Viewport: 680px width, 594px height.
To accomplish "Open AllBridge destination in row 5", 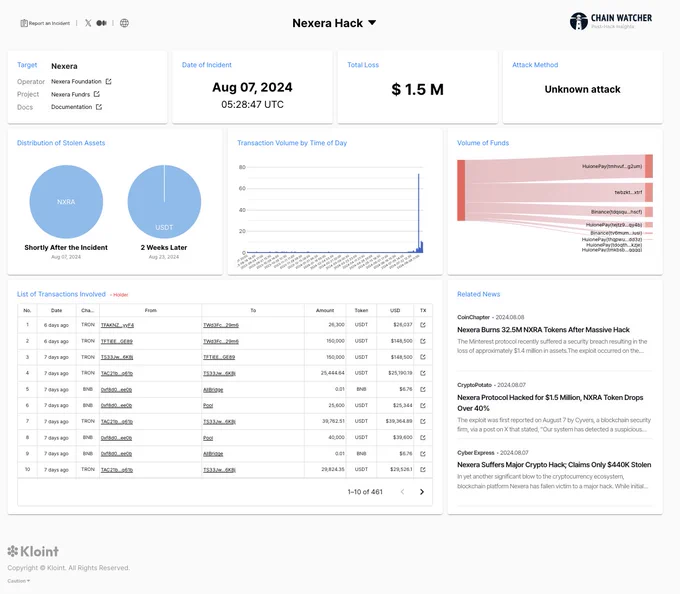I will 213,390.
